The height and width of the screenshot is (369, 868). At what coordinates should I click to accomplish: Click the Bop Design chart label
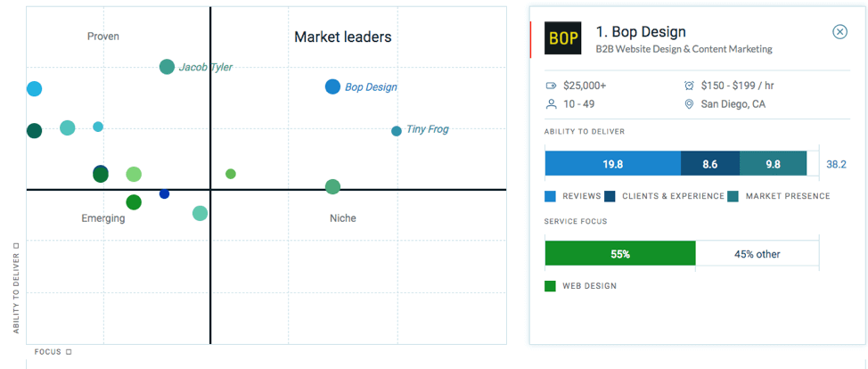(x=371, y=87)
